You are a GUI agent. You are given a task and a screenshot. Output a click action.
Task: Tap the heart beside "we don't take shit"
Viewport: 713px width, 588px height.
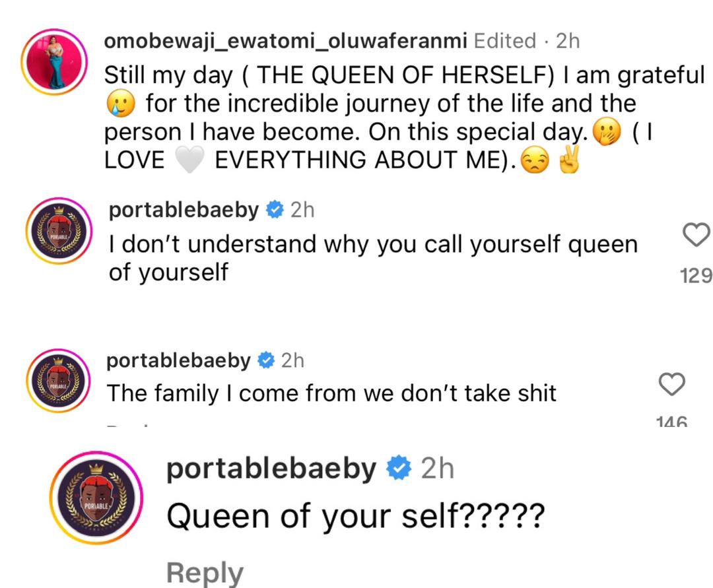coord(673,385)
